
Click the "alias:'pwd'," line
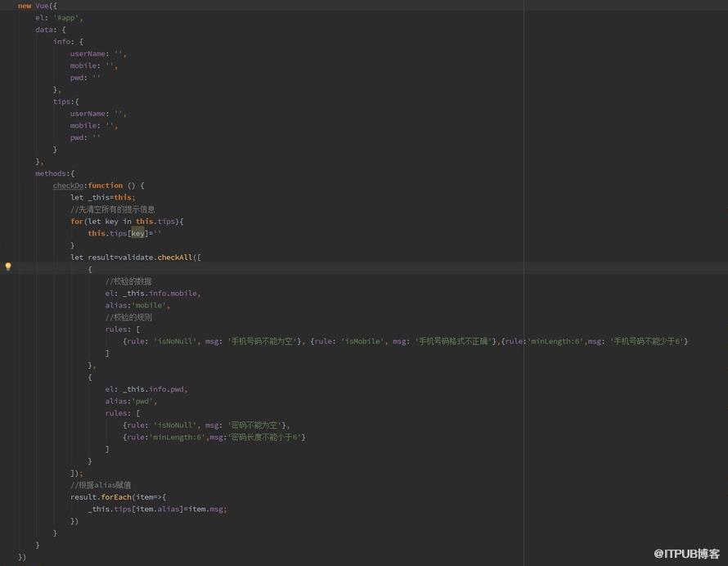131,402
